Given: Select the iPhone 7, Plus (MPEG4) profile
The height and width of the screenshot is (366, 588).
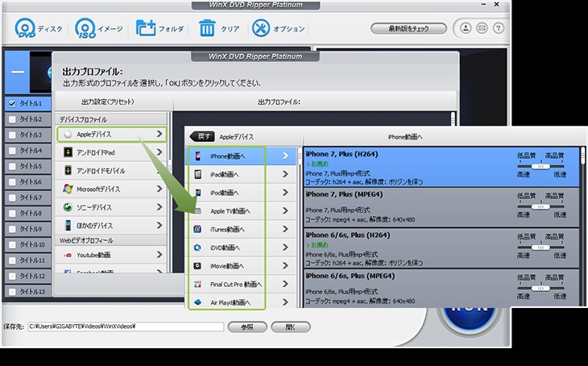Looking at the screenshot, I should (x=441, y=207).
